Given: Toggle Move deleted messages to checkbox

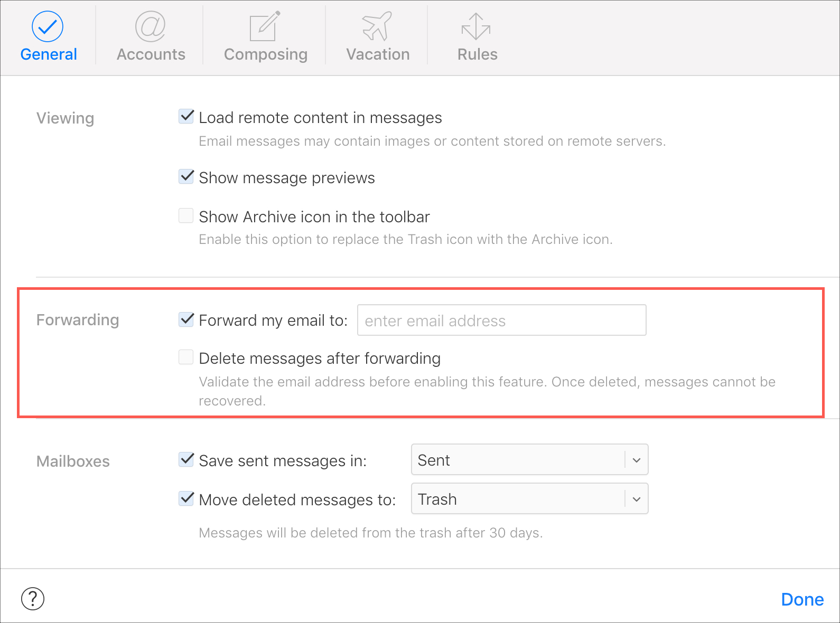Looking at the screenshot, I should point(186,498).
